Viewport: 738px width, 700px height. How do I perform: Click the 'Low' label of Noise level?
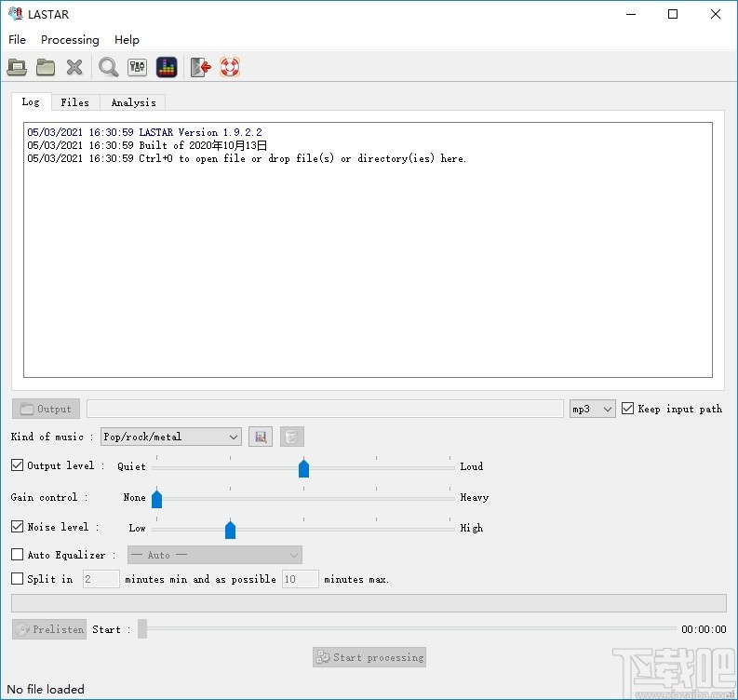coord(138,528)
